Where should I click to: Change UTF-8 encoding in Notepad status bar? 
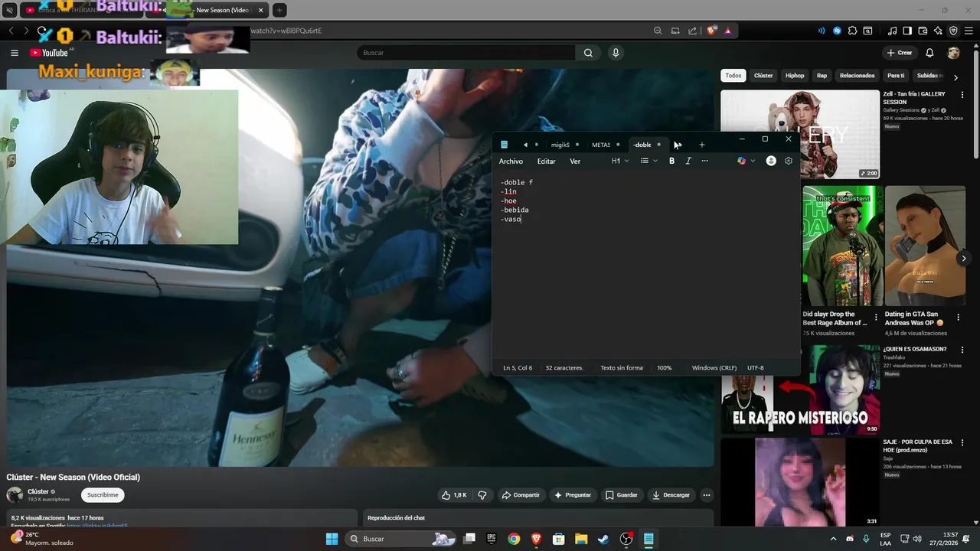click(x=756, y=368)
